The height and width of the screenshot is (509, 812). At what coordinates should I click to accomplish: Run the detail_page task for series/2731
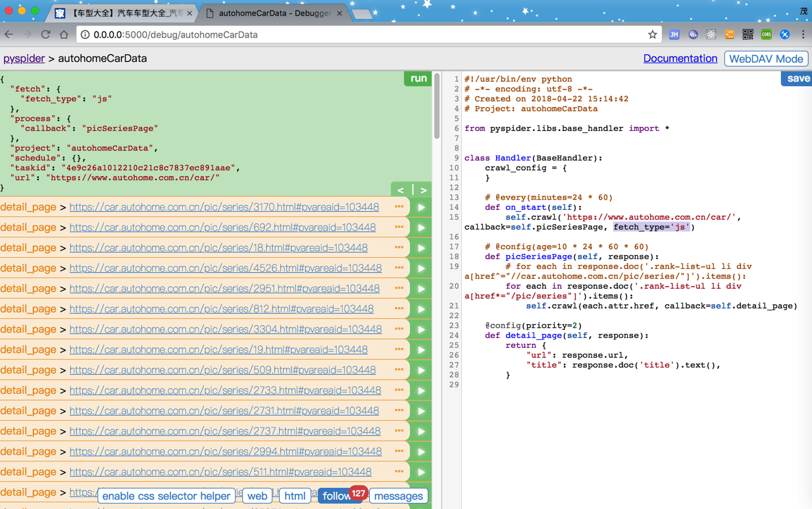click(x=421, y=411)
